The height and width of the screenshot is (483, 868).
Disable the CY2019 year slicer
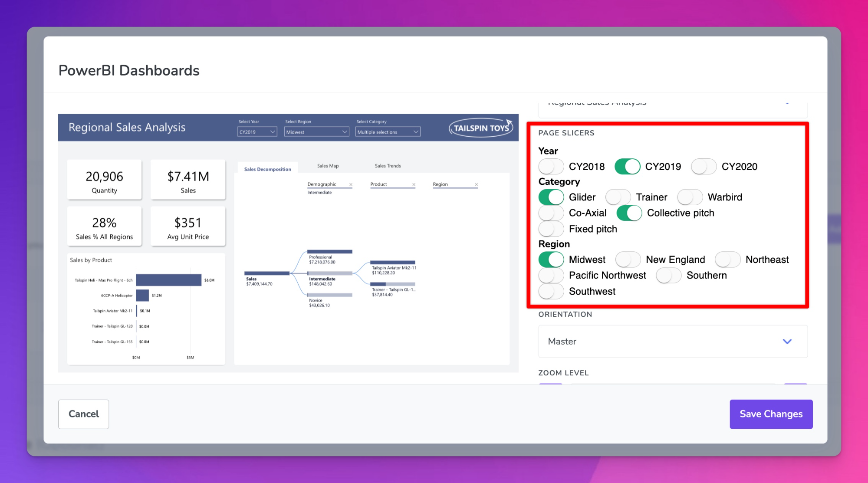[x=628, y=166]
